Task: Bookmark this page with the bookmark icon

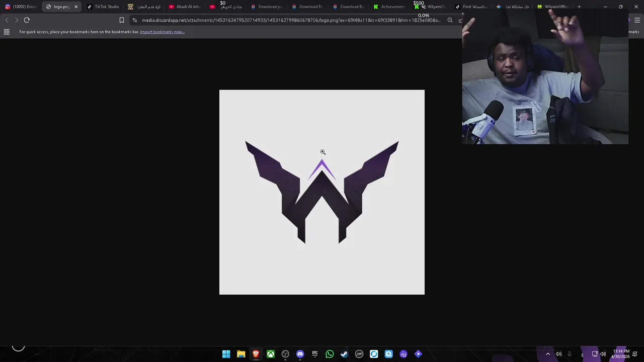Action: (121, 20)
